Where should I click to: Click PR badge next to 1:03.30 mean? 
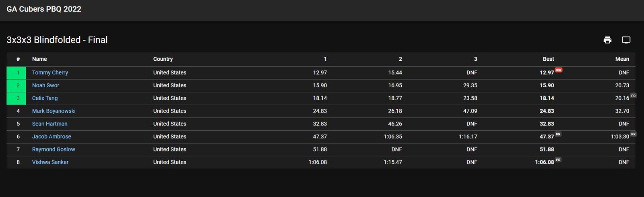[x=633, y=134]
